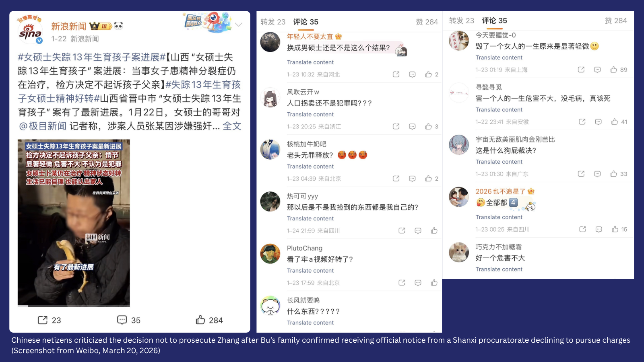Like 今天要睡觉-0's comment with 89 likes
644x362 pixels.
coord(613,70)
